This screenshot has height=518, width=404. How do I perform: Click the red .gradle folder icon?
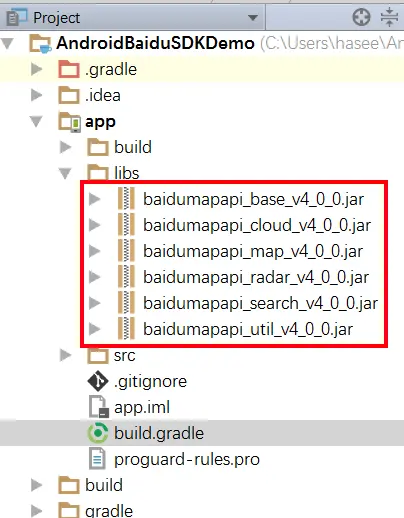pyautogui.click(x=69, y=69)
